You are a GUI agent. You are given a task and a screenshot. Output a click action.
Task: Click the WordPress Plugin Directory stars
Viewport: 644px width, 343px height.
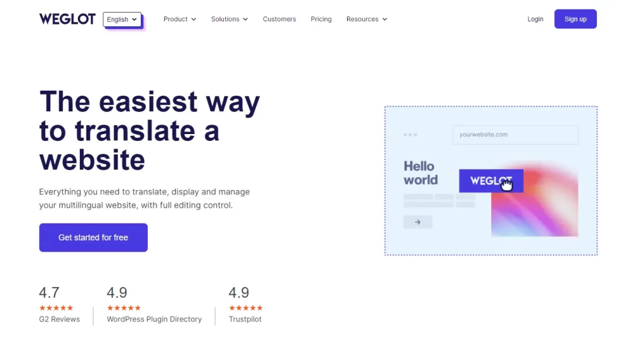(124, 308)
